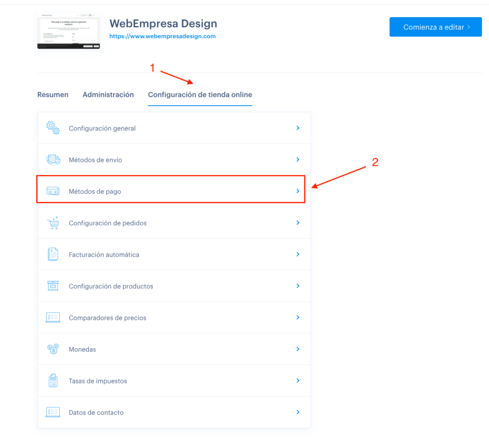Switch to the Resumen tab
This screenshot has height=448, width=489.
(53, 95)
